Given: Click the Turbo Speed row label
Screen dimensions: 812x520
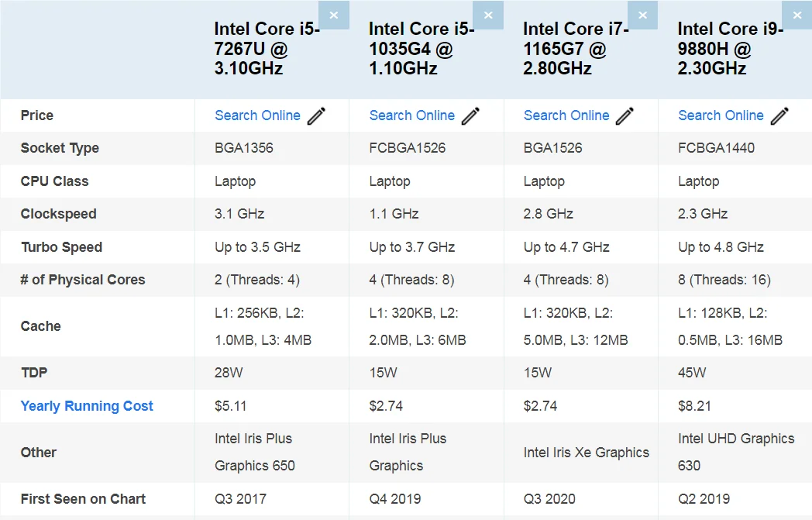Looking at the screenshot, I should tap(61, 247).
